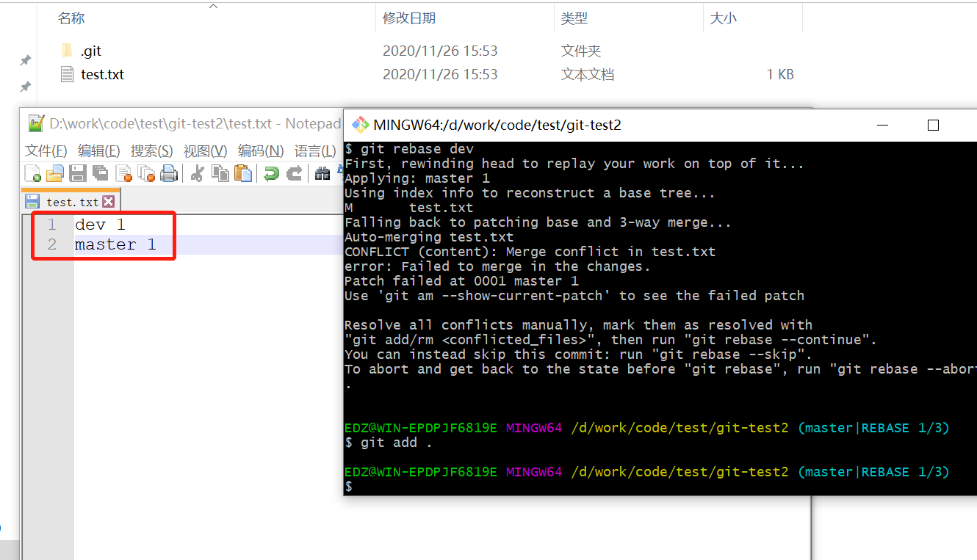Click the Close document icon in Notepad++ toolbar

coord(123,173)
